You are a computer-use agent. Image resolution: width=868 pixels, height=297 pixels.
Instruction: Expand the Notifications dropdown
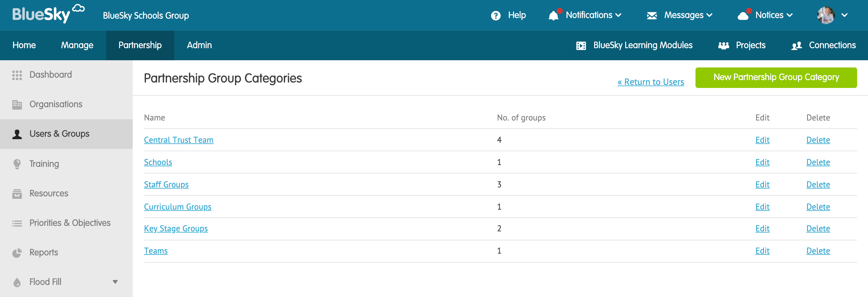618,15
